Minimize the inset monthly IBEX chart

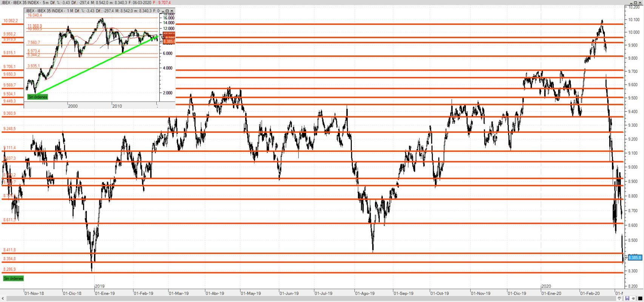163,11
